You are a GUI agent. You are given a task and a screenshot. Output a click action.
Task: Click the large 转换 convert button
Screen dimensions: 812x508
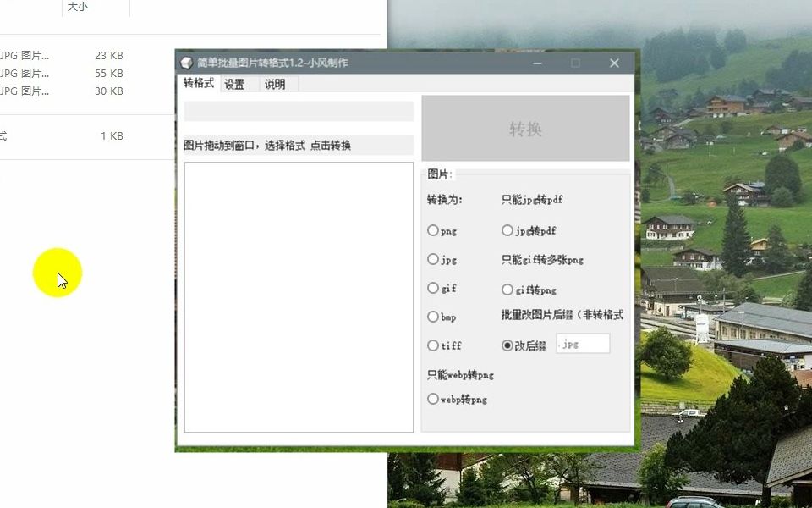pyautogui.click(x=525, y=128)
